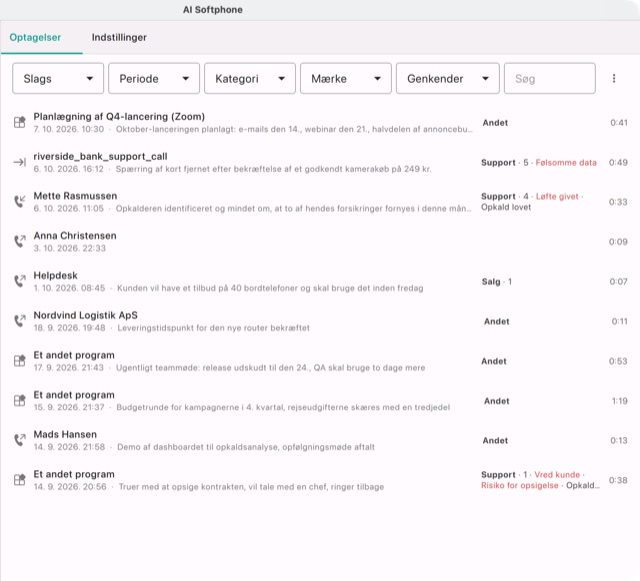Click the app recording icon beside the 17. 9. 2026 entry
This screenshot has height=581, width=640.
[x=20, y=361]
